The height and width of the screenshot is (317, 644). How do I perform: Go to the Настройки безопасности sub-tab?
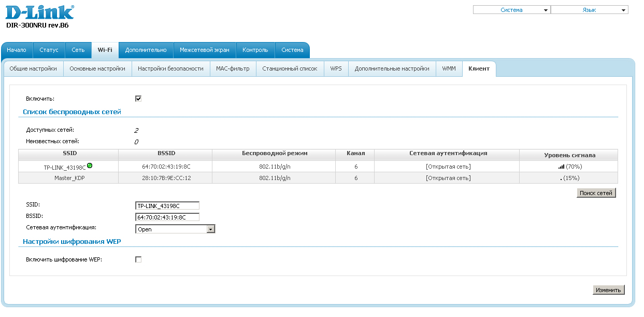point(170,68)
